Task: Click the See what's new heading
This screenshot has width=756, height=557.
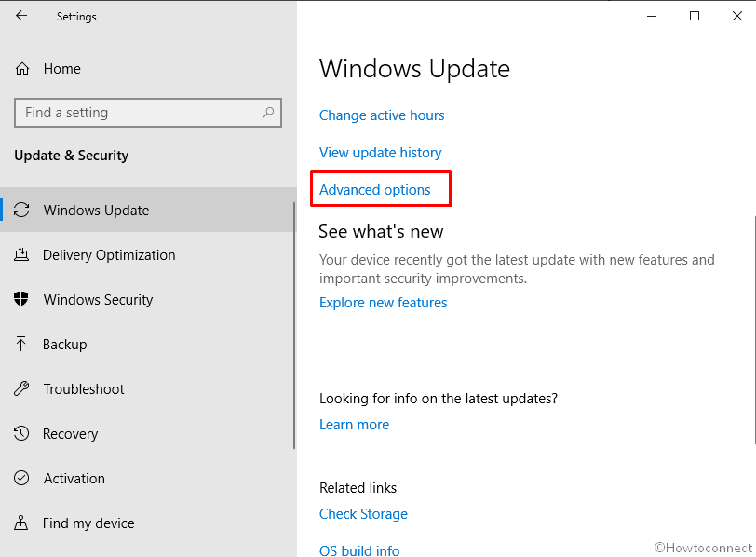Action: pos(381,232)
